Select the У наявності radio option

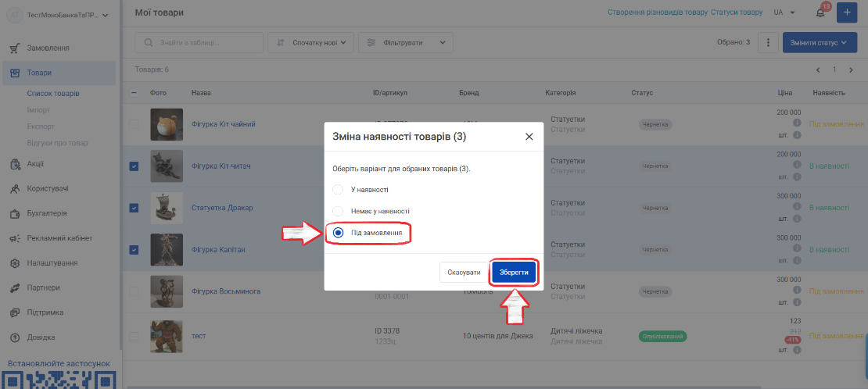click(x=339, y=190)
